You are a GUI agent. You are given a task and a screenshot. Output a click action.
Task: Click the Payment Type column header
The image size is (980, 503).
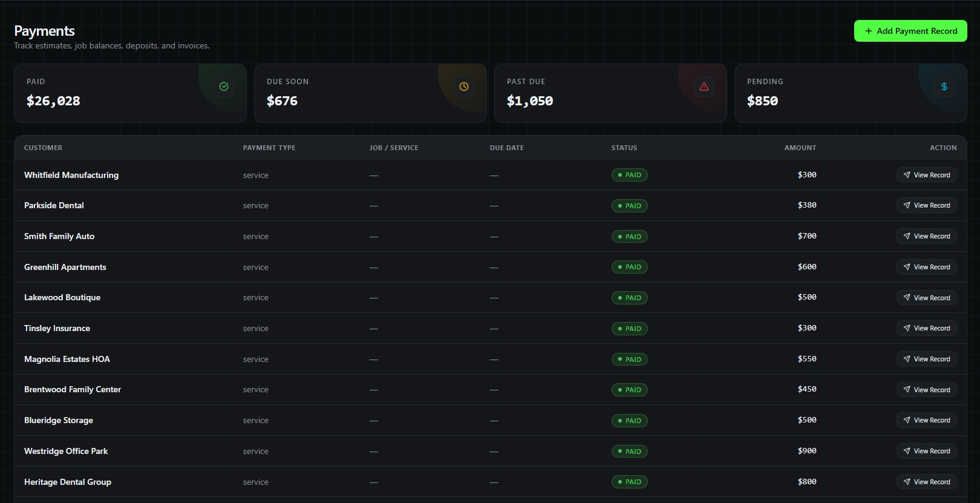[x=269, y=148]
